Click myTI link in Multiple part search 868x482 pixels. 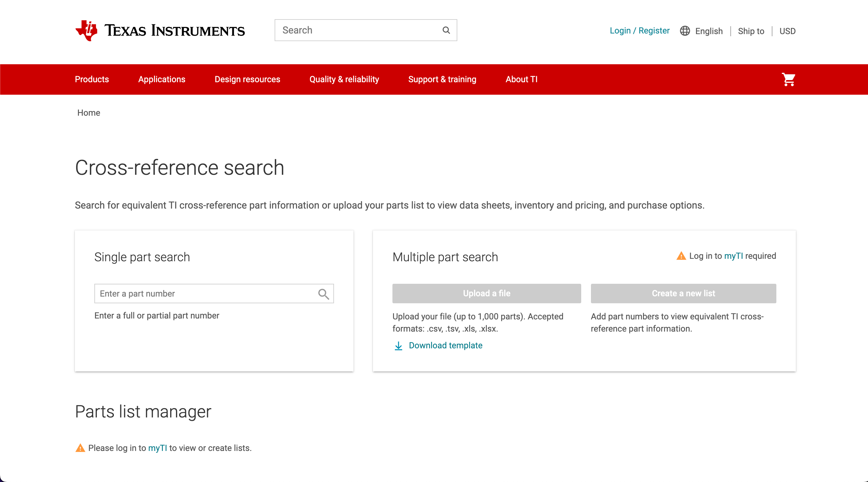point(733,256)
